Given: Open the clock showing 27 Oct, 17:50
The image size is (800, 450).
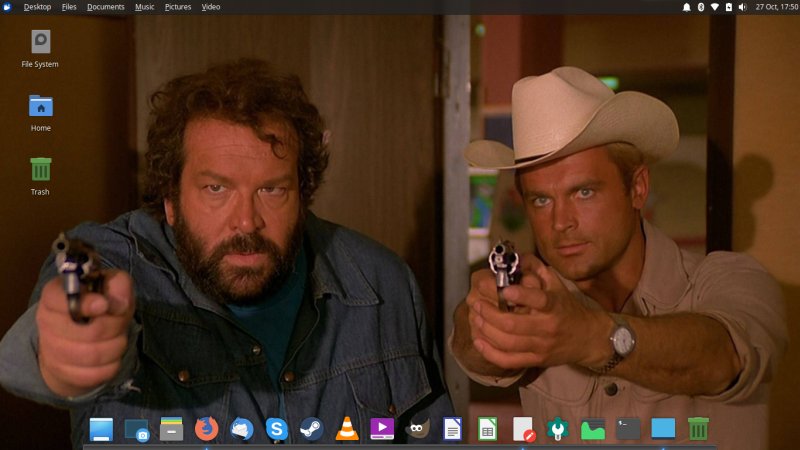Looking at the screenshot, I should coord(777,7).
